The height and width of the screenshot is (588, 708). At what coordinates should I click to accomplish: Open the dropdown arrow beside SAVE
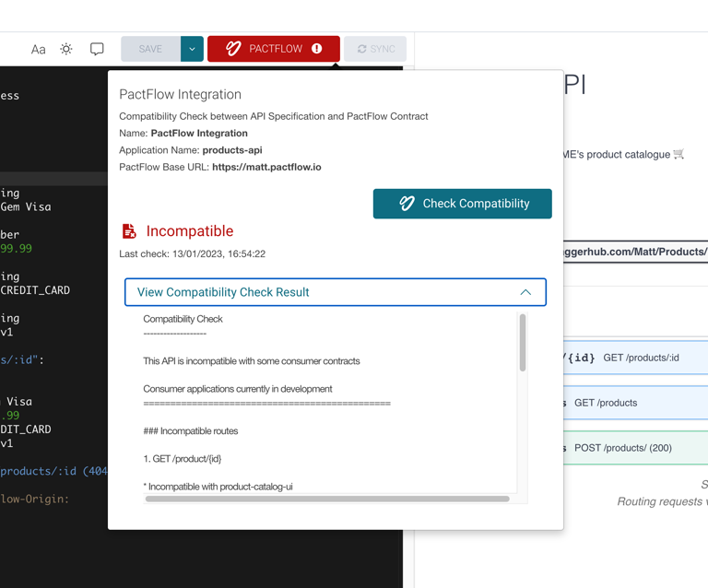[192, 49]
